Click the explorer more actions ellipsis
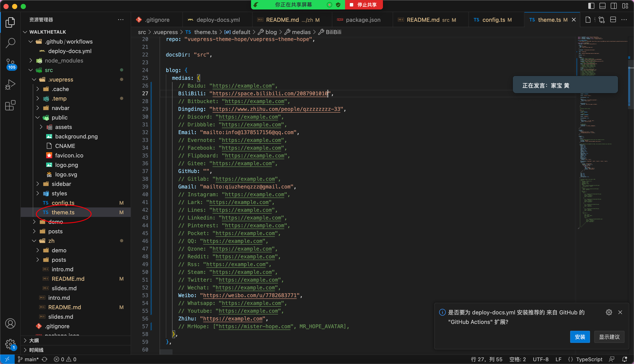634x364 pixels. tap(121, 19)
